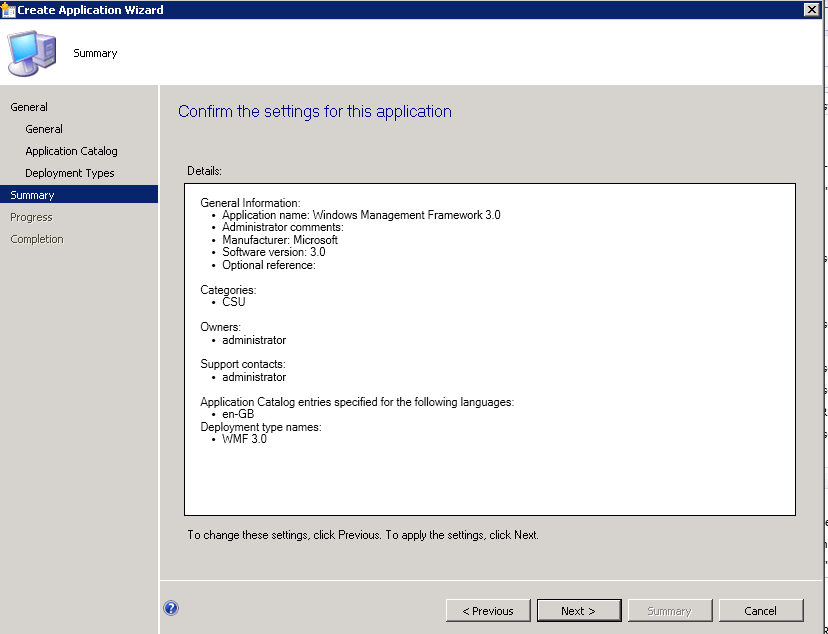Cancel the application wizard

pyautogui.click(x=760, y=611)
